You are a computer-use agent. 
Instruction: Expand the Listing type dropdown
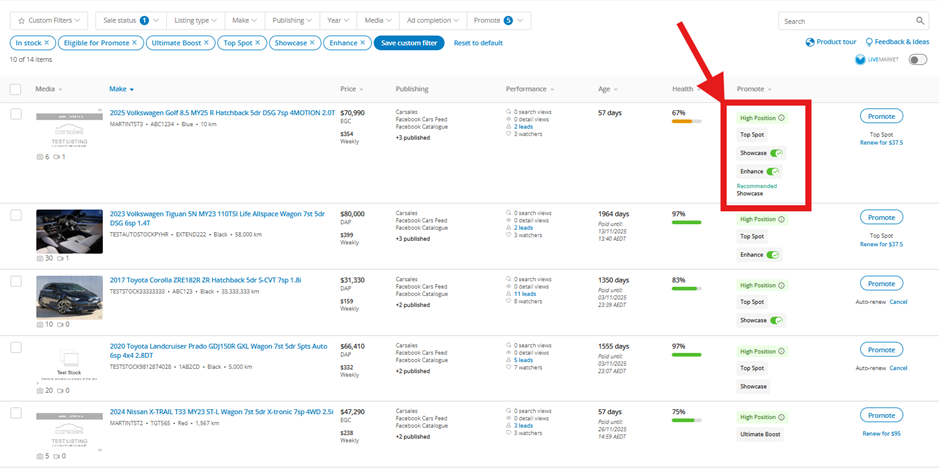coord(194,20)
